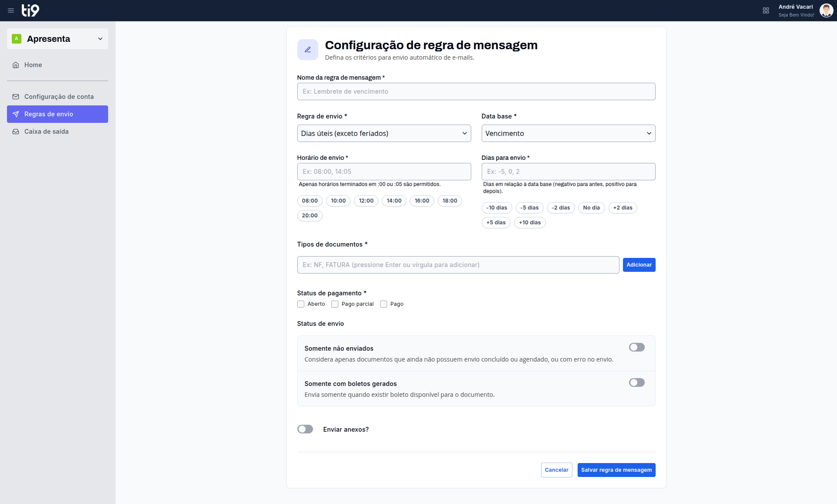This screenshot has width=837, height=504.
Task: Toggle the hamburger menu icon
Action: [x=11, y=10]
